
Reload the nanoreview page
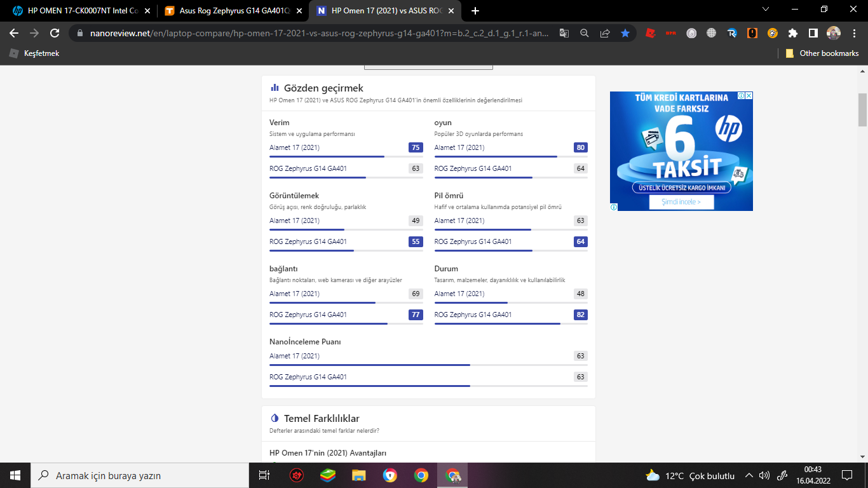[x=55, y=33]
